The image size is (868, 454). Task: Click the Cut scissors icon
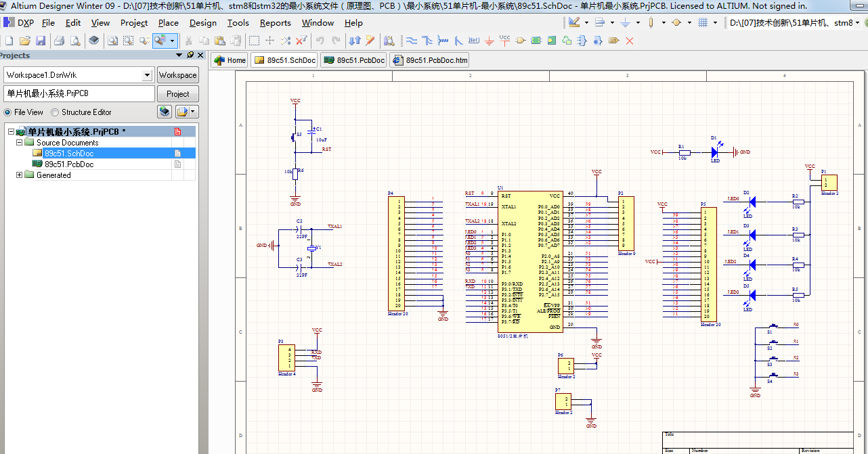click(189, 41)
